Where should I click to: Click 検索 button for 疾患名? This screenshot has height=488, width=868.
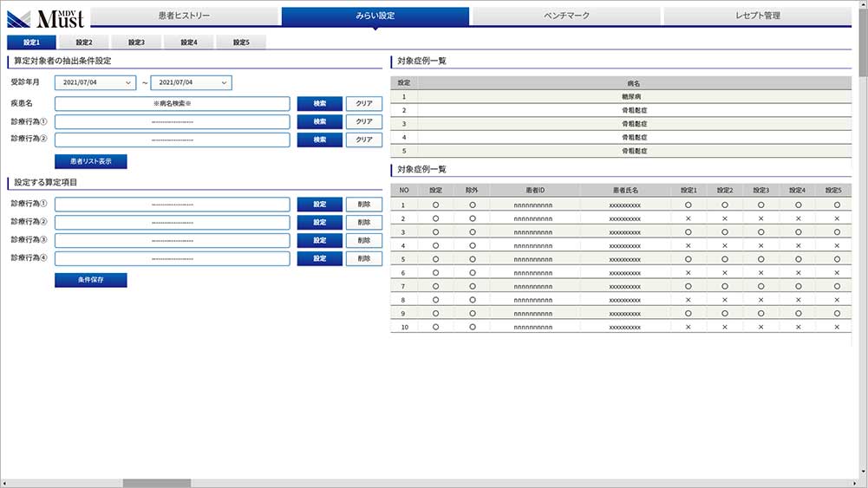(319, 103)
